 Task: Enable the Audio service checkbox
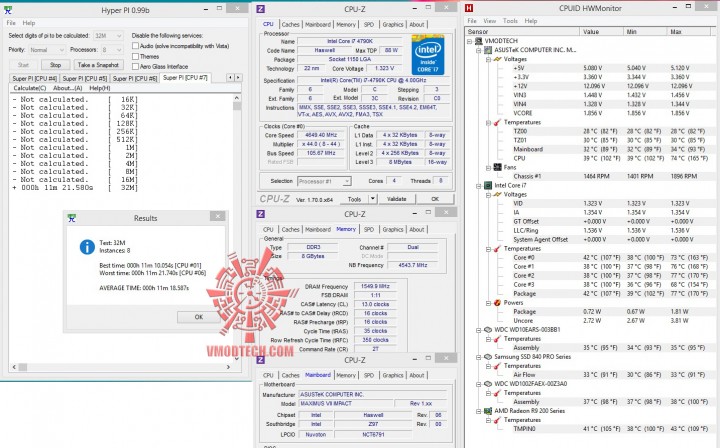[x=135, y=46]
